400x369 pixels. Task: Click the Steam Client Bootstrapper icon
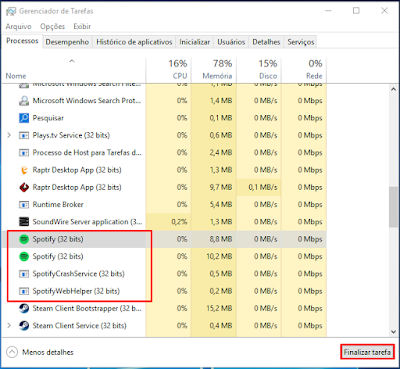tap(24, 308)
